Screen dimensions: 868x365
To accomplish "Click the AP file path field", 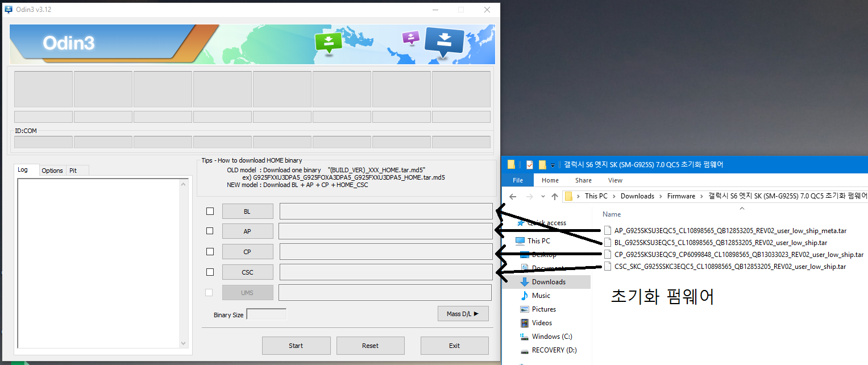I will pos(385,231).
